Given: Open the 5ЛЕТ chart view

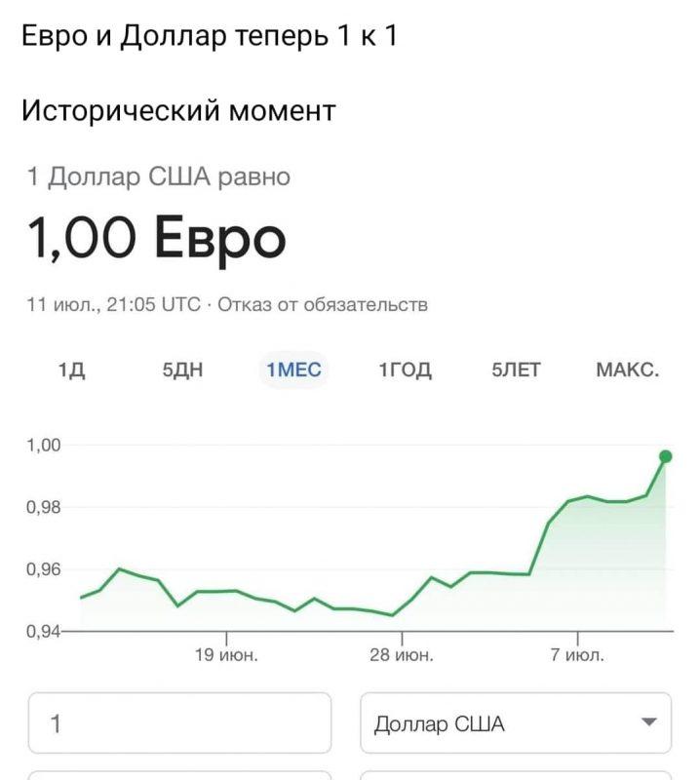Looking at the screenshot, I should click(516, 370).
